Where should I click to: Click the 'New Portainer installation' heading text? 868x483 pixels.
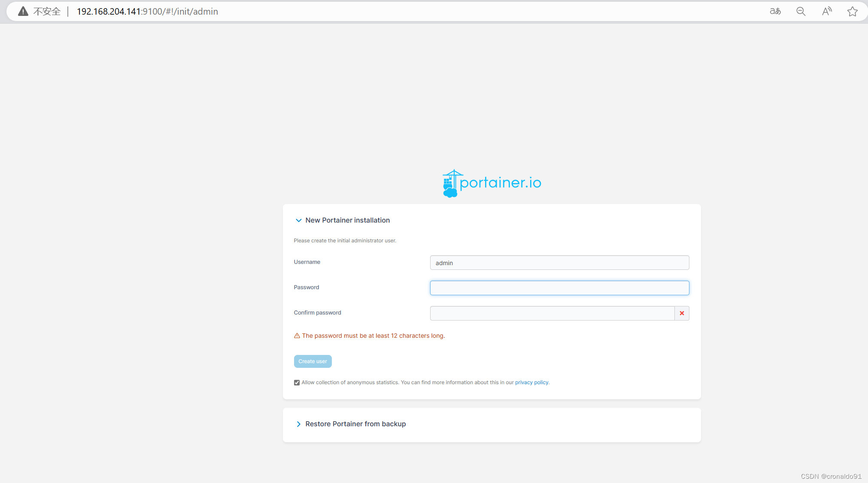(347, 220)
